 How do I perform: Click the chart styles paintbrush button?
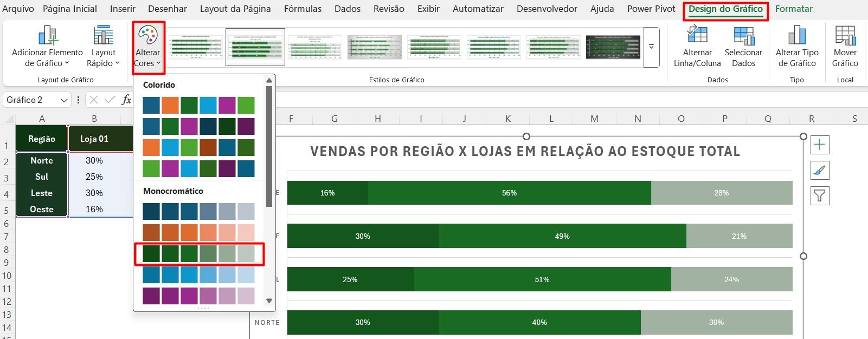[820, 170]
